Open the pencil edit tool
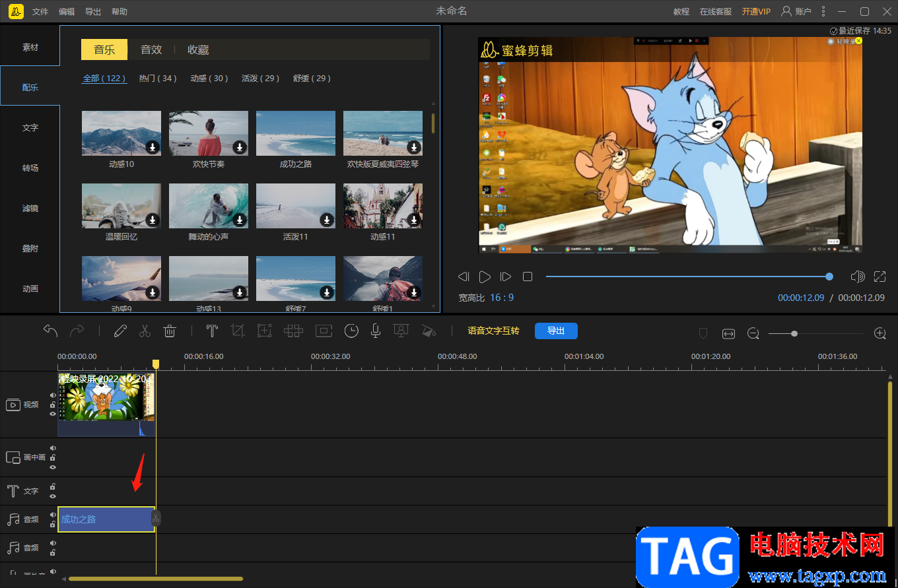This screenshot has height=588, width=898. pyautogui.click(x=120, y=331)
